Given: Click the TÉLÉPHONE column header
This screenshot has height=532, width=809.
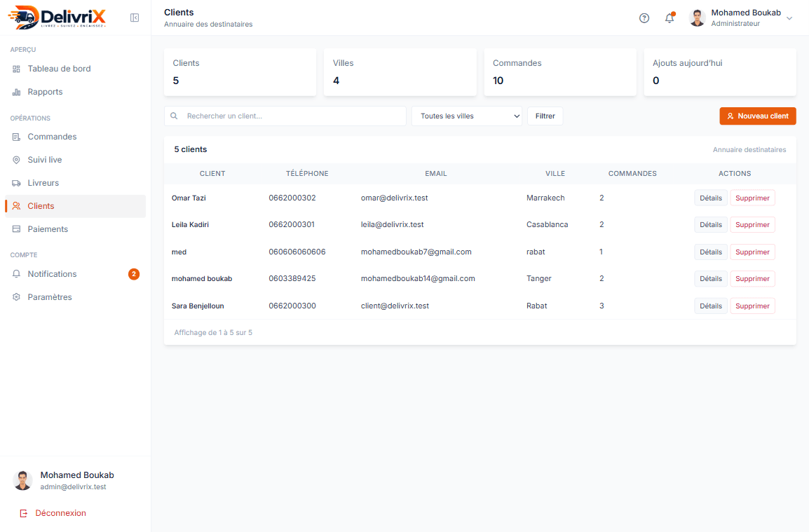Looking at the screenshot, I should 307,174.
